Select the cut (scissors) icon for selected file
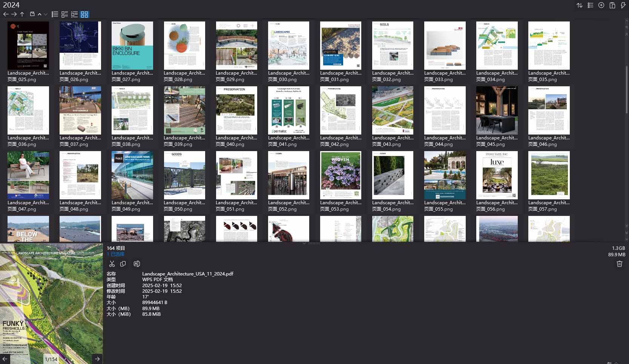This screenshot has height=364, width=629. (112, 264)
